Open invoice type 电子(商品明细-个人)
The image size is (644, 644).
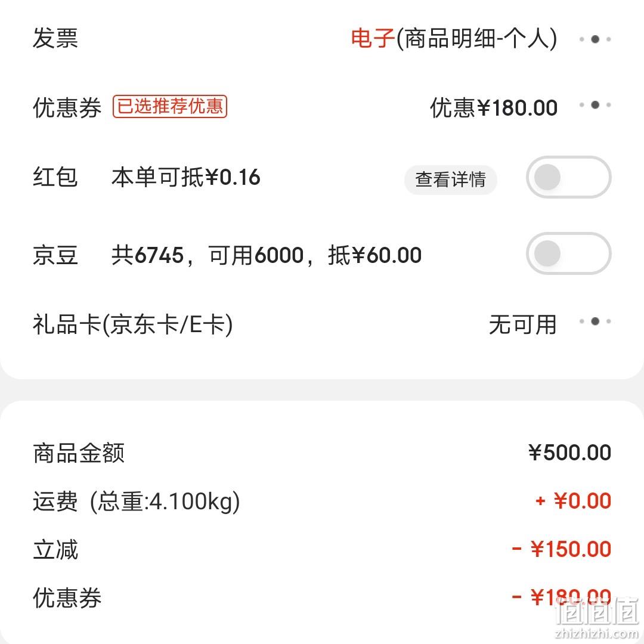(x=454, y=39)
